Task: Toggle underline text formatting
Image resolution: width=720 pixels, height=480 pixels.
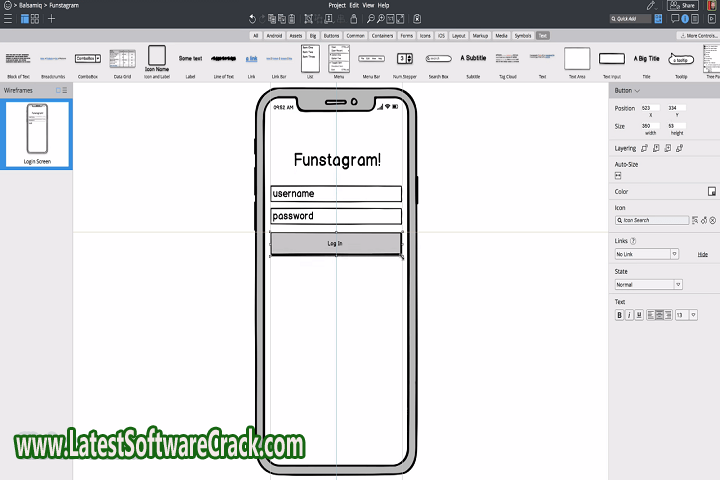Action: point(639,315)
